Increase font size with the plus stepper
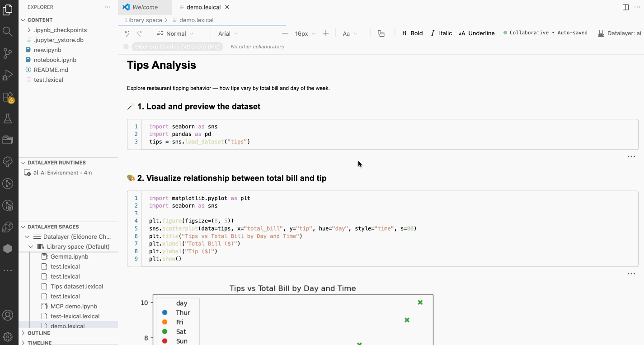Image resolution: width=644 pixels, height=345 pixels. click(x=325, y=33)
